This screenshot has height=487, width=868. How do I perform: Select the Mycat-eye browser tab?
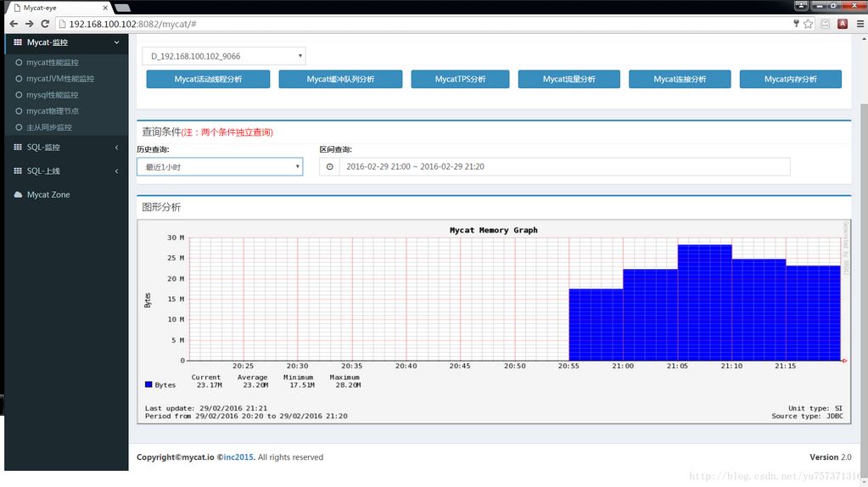pos(58,8)
